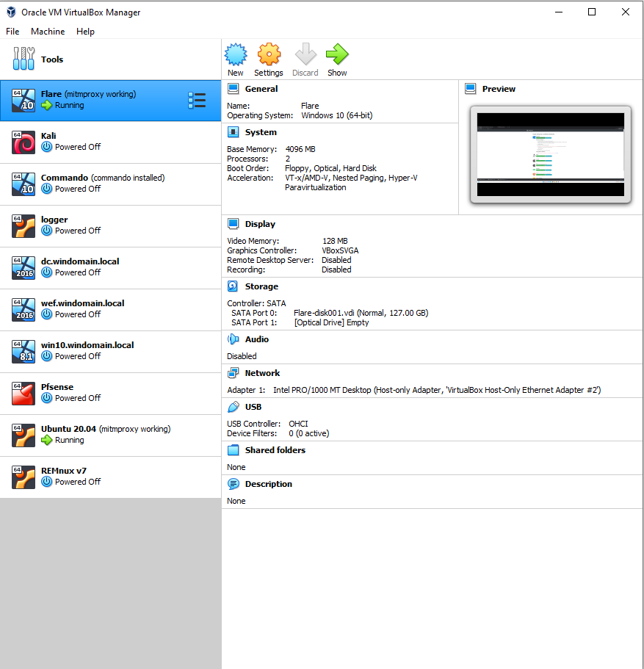
Task: Select the Commando VM icon
Action: tap(23, 184)
